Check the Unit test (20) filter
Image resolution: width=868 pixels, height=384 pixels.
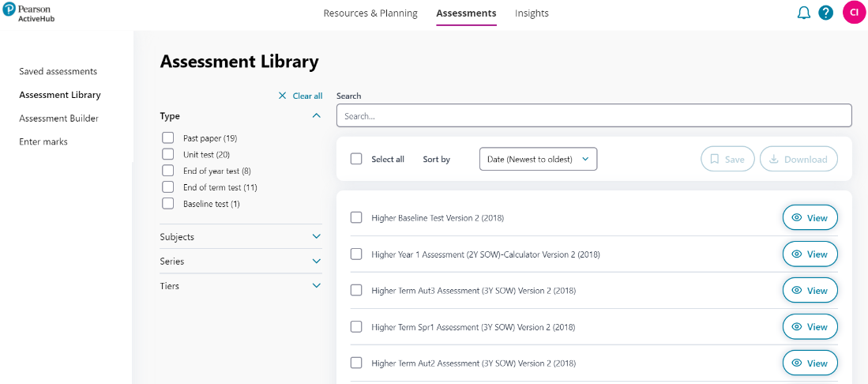(167, 154)
